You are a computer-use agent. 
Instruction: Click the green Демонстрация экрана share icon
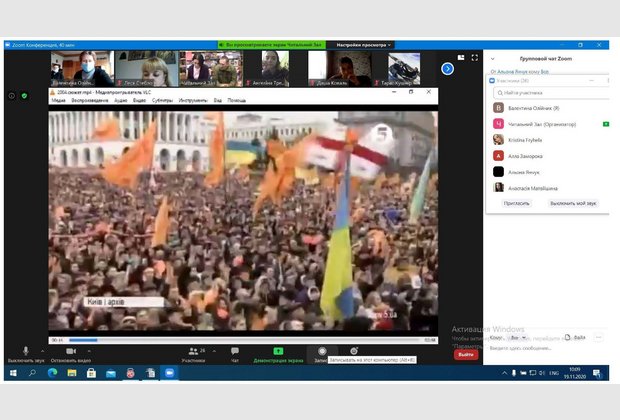click(x=278, y=351)
